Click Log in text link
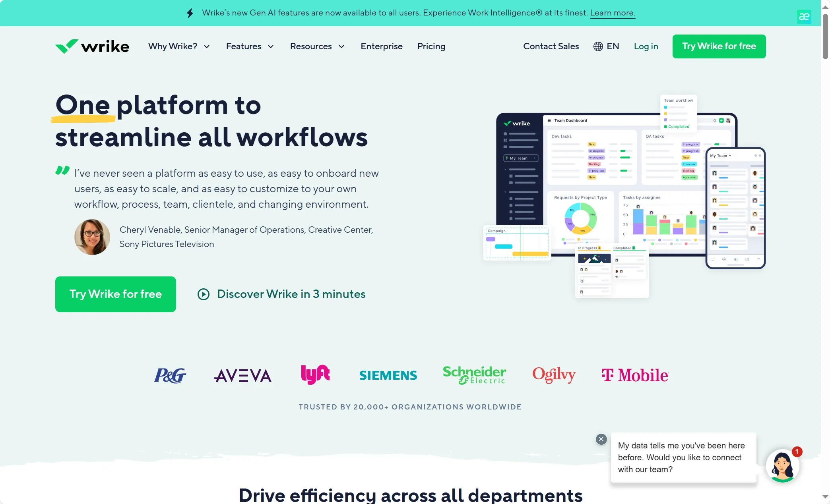830x504 pixels. click(x=646, y=46)
